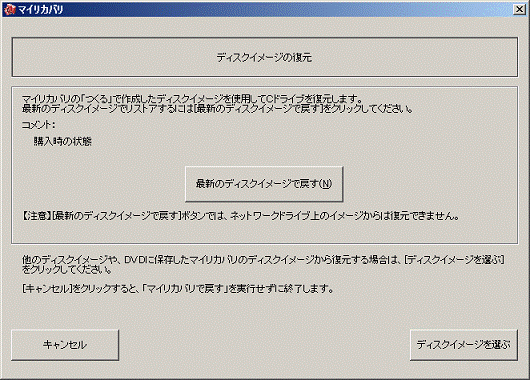530x380 pixels.
Task: Click the 【注意】 warning line about network drives
Action: (x=241, y=216)
